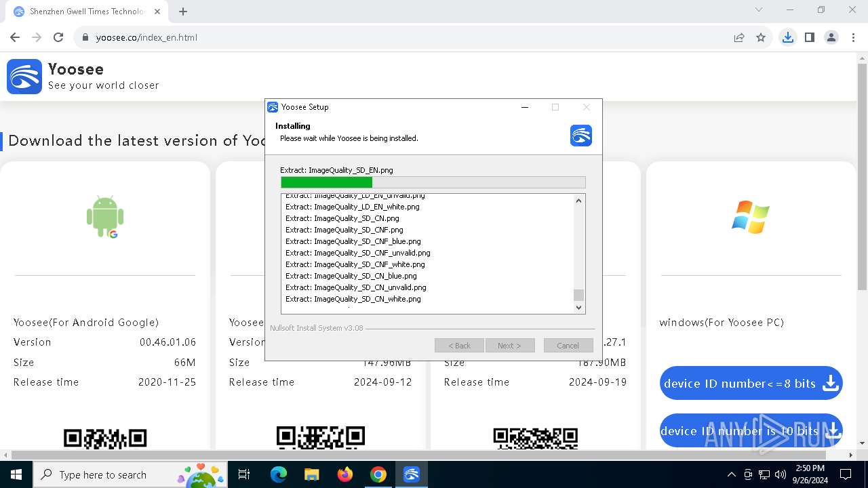Open a new Chrome tab
This screenshot has height=488, width=868.
[183, 12]
